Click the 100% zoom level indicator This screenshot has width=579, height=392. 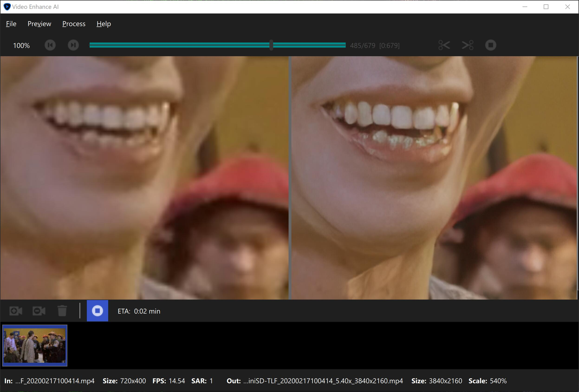pos(21,46)
